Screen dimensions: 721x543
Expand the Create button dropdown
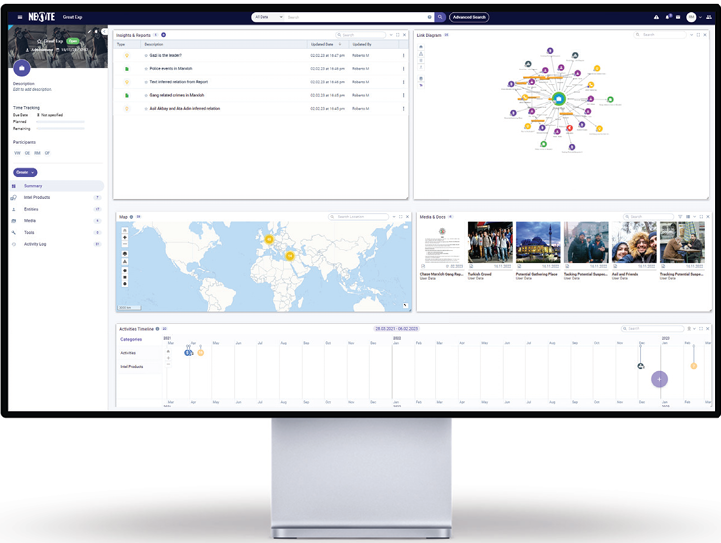[x=25, y=172]
